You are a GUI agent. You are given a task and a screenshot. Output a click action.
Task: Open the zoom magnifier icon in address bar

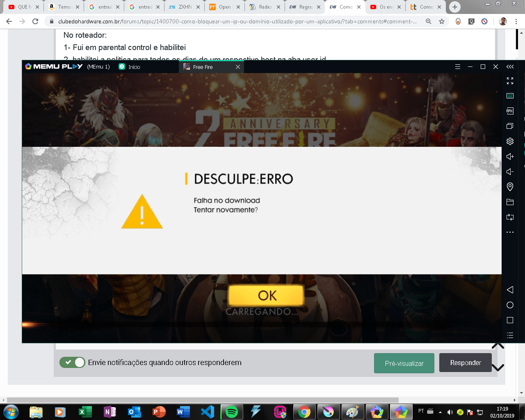pyautogui.click(x=429, y=21)
